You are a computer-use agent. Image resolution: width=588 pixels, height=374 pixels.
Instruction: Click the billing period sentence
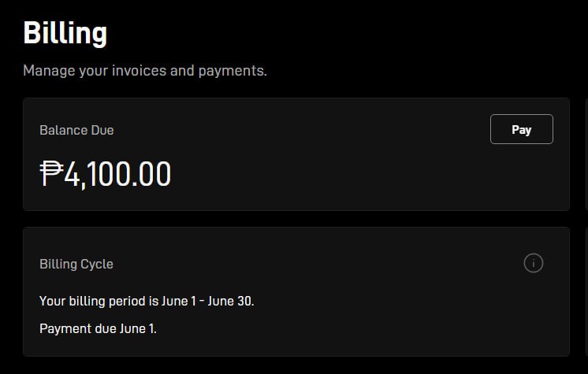pyautogui.click(x=147, y=301)
